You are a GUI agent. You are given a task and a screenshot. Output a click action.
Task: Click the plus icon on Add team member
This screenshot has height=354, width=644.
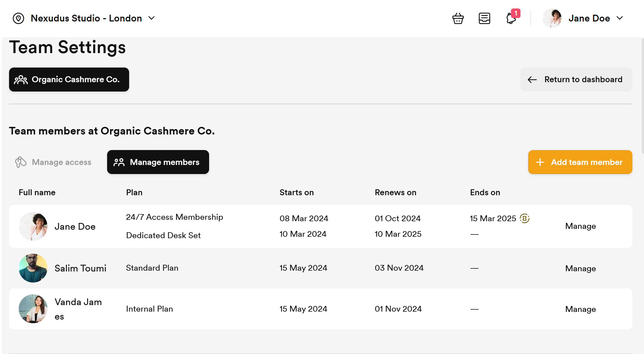tap(540, 162)
